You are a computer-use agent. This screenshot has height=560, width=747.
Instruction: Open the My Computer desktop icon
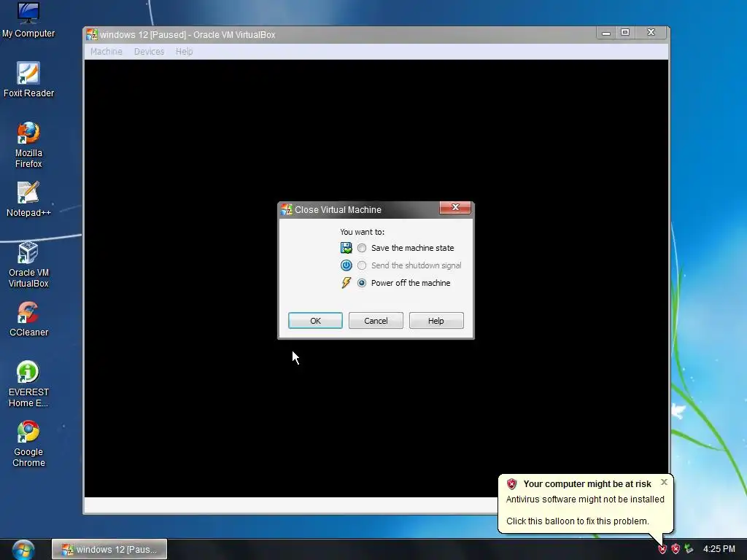28,20
